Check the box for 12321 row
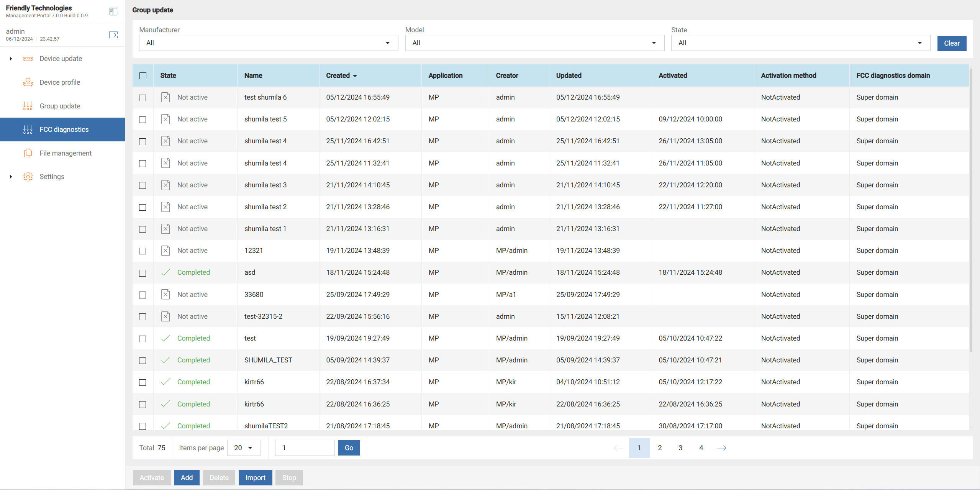Viewport: 980px width, 490px height. 143,251
